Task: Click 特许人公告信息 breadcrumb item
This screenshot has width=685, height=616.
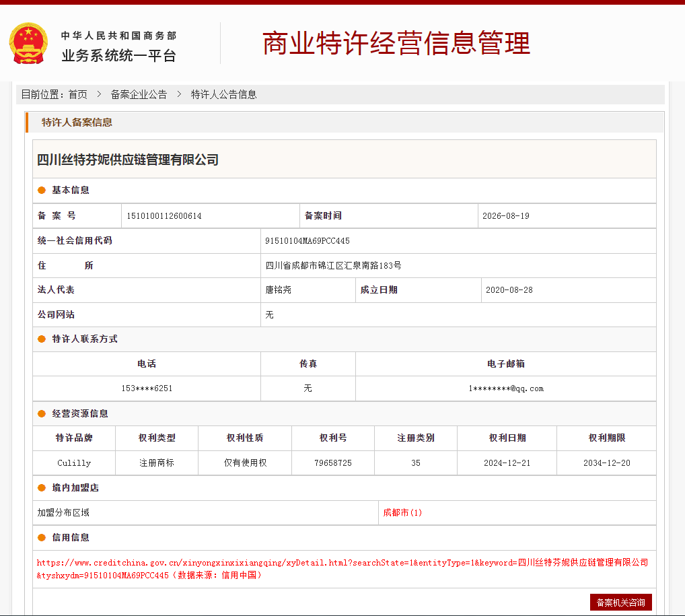Action: (223, 94)
